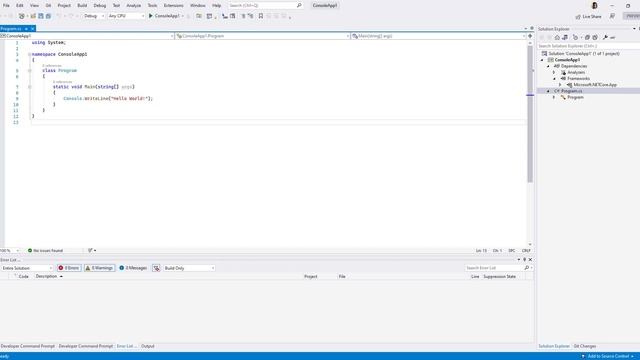
Task: Toggle the 0 Errors filter
Action: point(69,268)
